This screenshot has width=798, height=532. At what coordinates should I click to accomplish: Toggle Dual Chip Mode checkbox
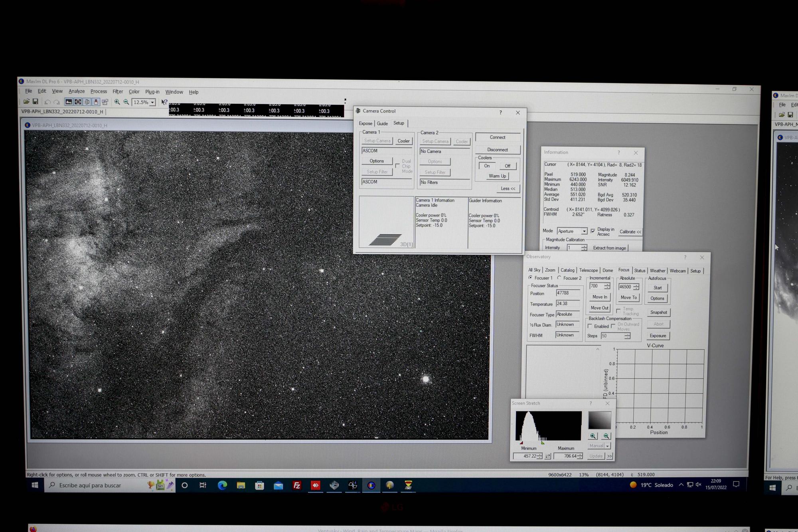tap(397, 166)
